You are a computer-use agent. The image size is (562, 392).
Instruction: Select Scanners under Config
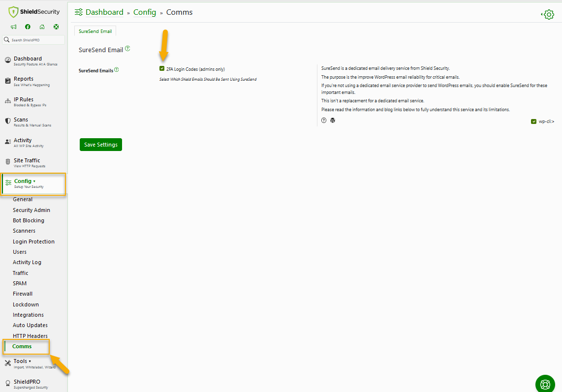[24, 231]
